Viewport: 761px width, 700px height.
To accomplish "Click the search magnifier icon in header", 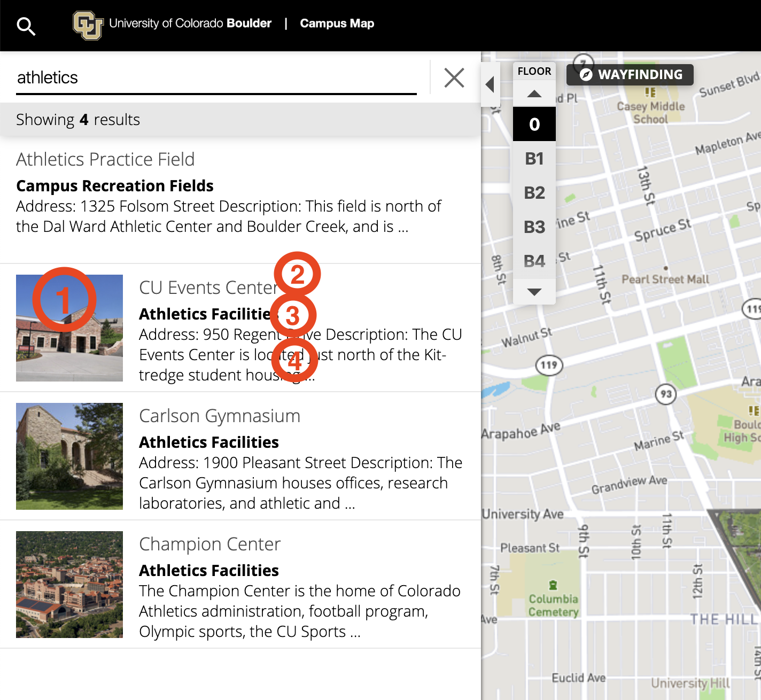I will pos(26,26).
